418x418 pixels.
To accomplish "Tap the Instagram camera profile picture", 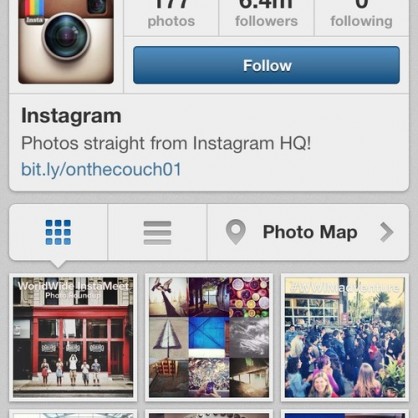I will tap(66, 41).
